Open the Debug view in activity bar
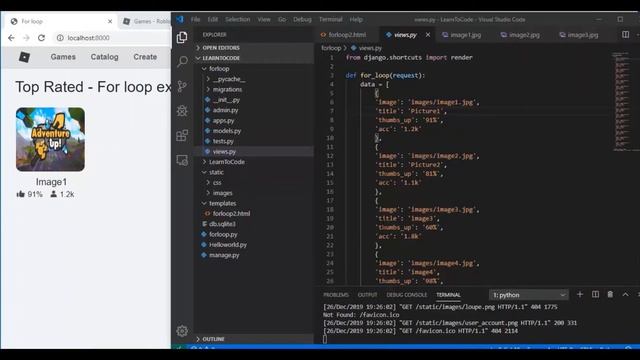 point(182,111)
